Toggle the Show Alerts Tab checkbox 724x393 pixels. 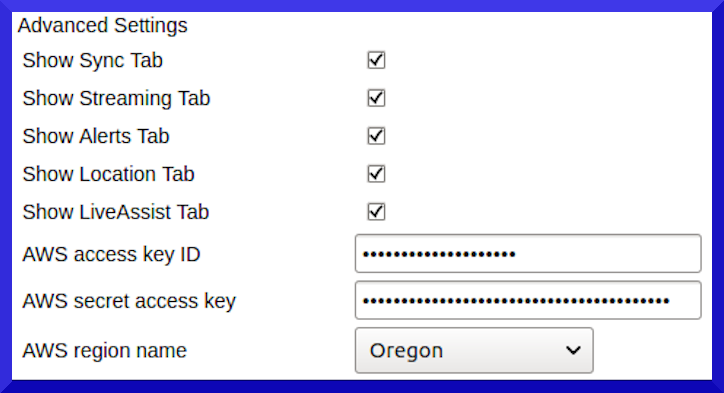coord(376,136)
